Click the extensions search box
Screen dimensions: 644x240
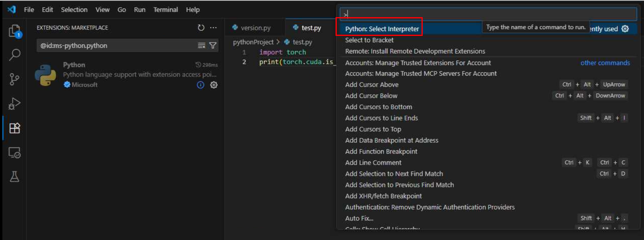(x=117, y=45)
